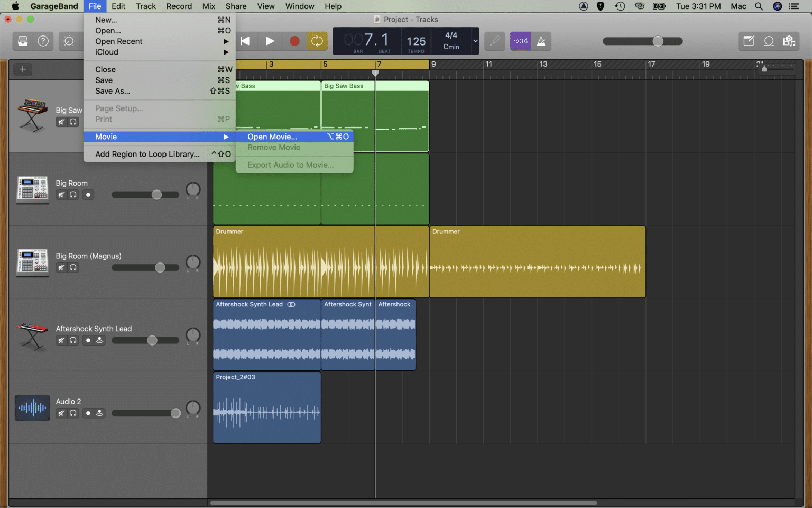The height and width of the screenshot is (508, 812).
Task: Enable count-in with the 1234 button
Action: (x=520, y=41)
